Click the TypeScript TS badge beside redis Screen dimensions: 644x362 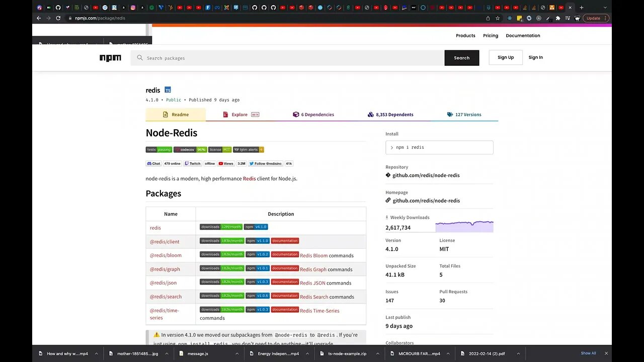pyautogui.click(x=168, y=90)
